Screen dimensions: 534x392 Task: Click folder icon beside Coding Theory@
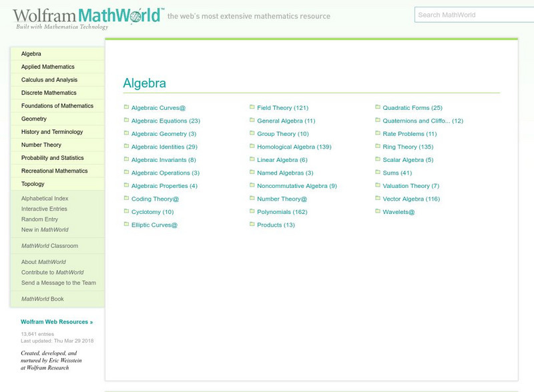pyautogui.click(x=126, y=198)
